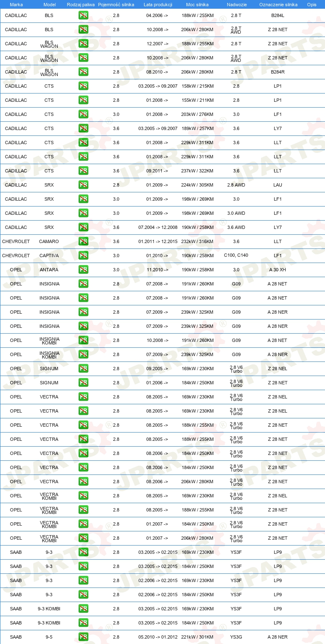Click fuel icon in CTS 158kW / 215KM row
Screen dimensions: 325x644
(83, 86)
